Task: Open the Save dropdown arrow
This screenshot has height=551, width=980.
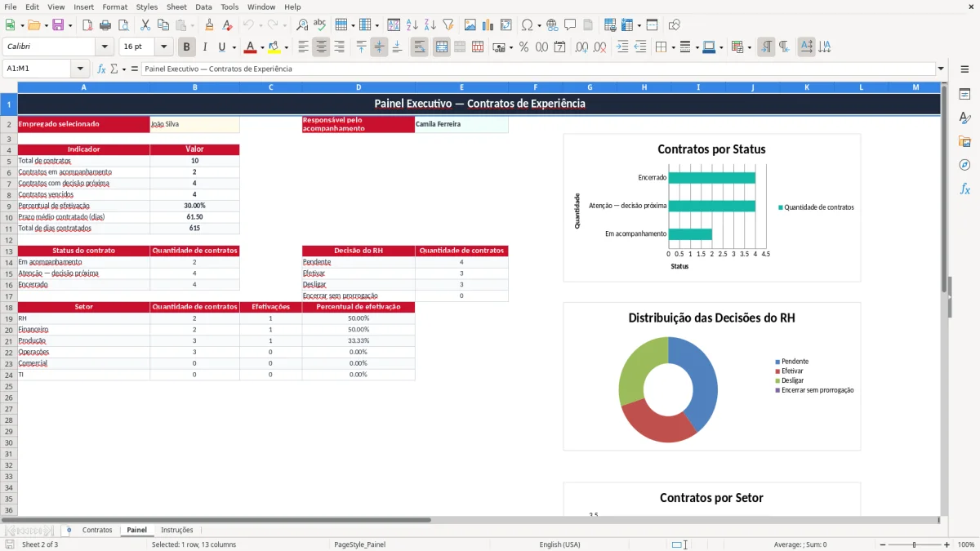Action: point(70,25)
